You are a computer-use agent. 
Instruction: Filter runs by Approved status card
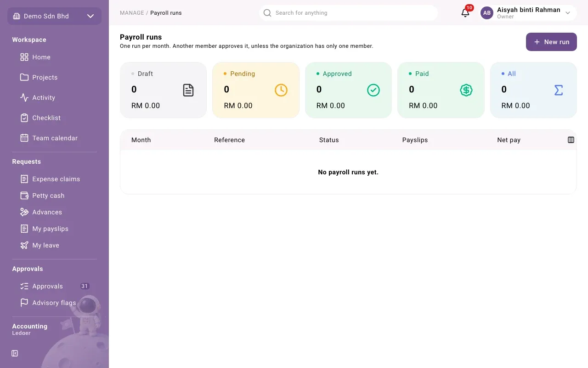coord(348,90)
